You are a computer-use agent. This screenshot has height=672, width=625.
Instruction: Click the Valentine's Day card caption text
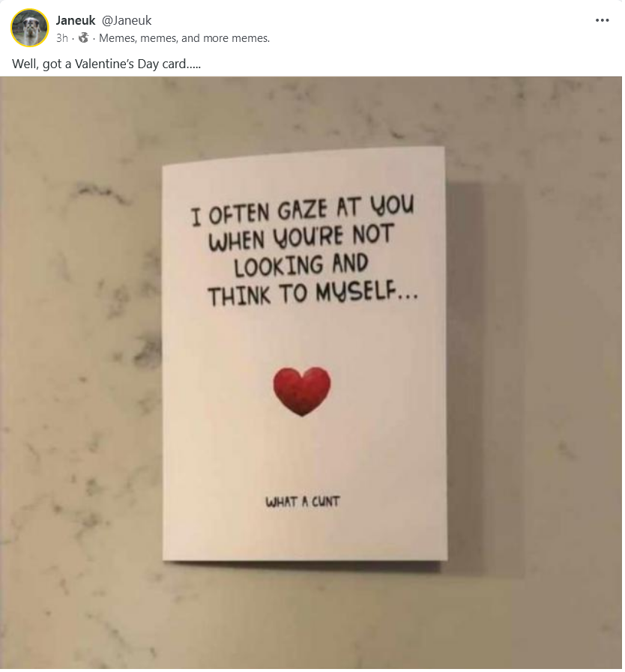[106, 64]
